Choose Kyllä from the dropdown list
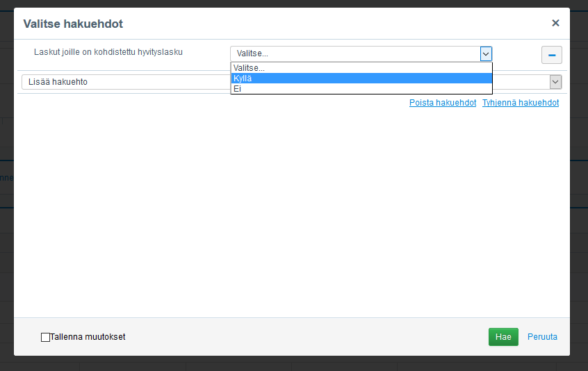The width and height of the screenshot is (588, 371). (361, 79)
